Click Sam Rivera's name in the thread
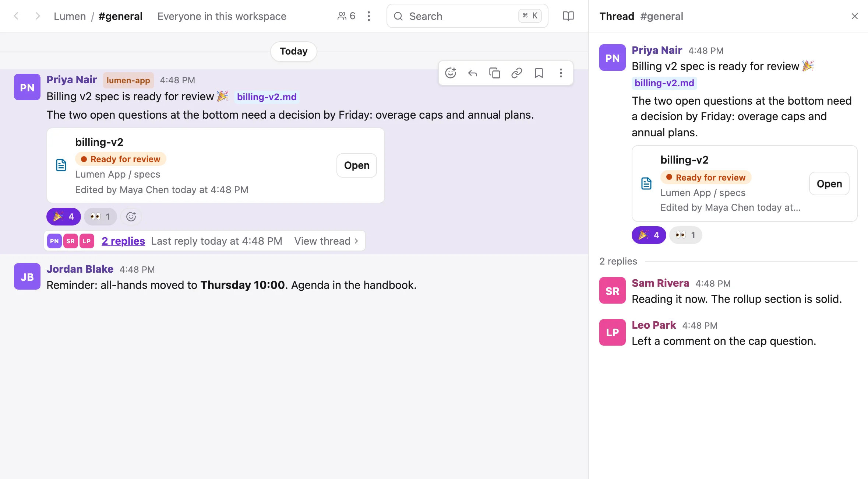 coord(660,283)
